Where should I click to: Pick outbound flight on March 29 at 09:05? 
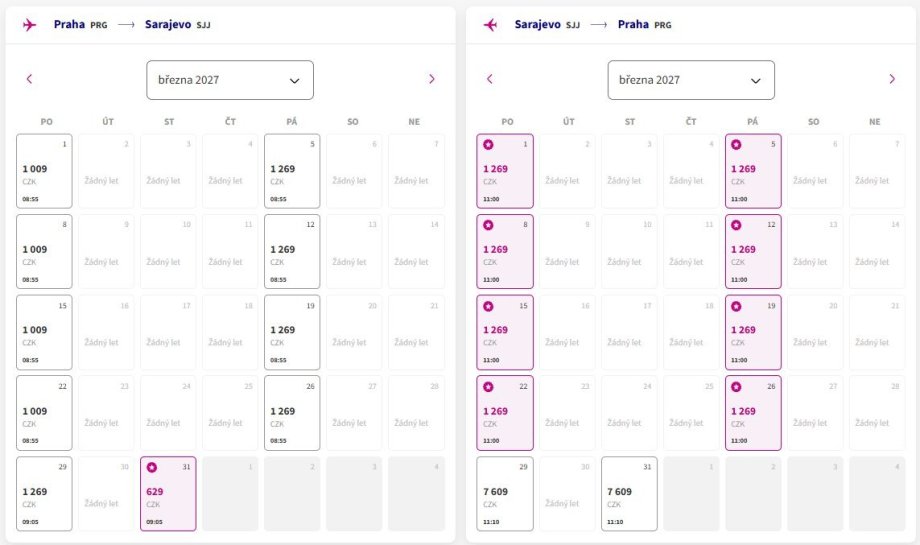pyautogui.click(x=45, y=494)
